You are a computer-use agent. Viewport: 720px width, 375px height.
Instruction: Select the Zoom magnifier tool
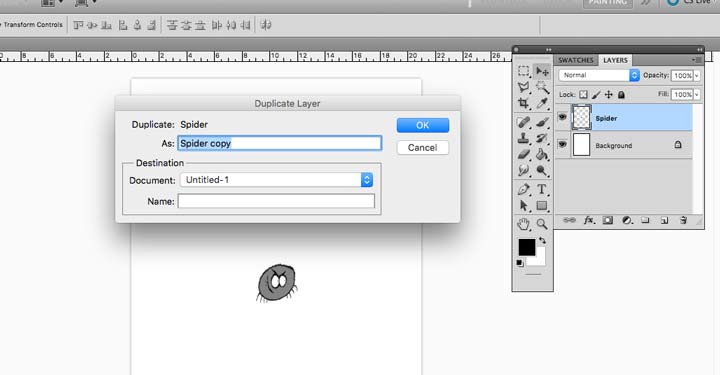(x=542, y=224)
